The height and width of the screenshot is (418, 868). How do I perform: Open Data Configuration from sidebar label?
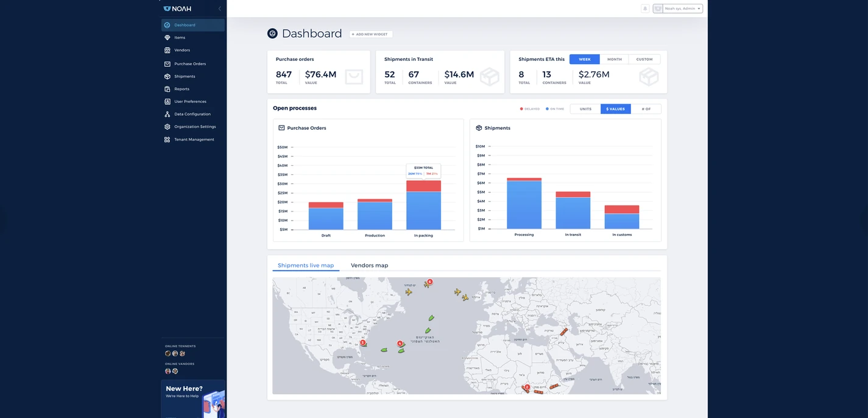tap(192, 115)
